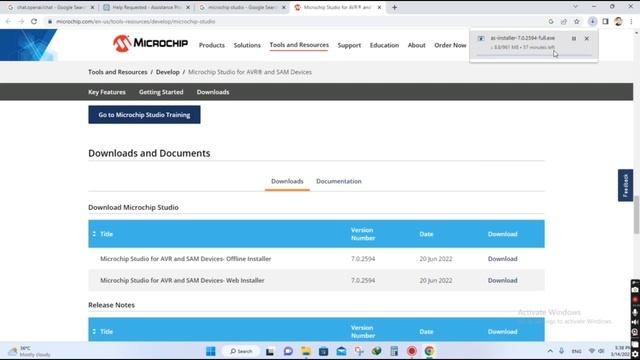The width and height of the screenshot is (640, 360).
Task: Open the Google lens icon in address bar
Action: tap(551, 21)
